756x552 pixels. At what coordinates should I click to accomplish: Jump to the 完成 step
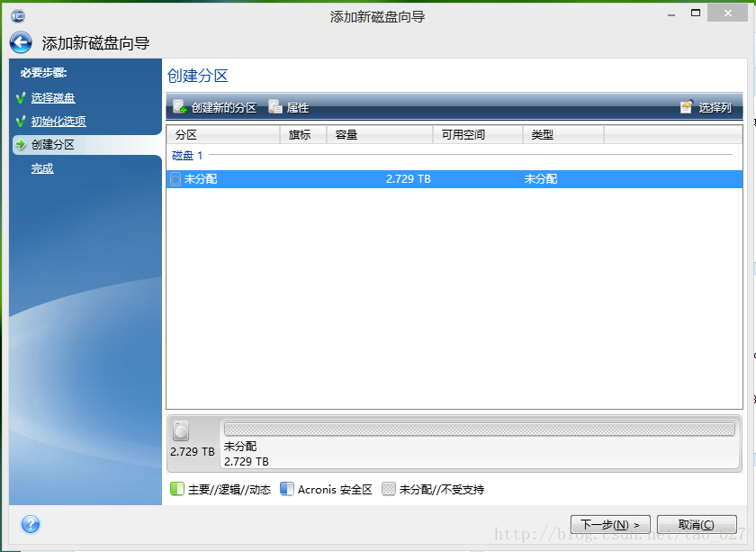click(x=42, y=168)
